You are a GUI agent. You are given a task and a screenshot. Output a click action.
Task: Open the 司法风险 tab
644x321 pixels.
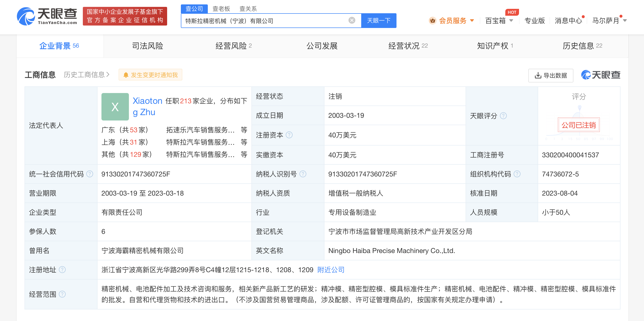click(147, 46)
